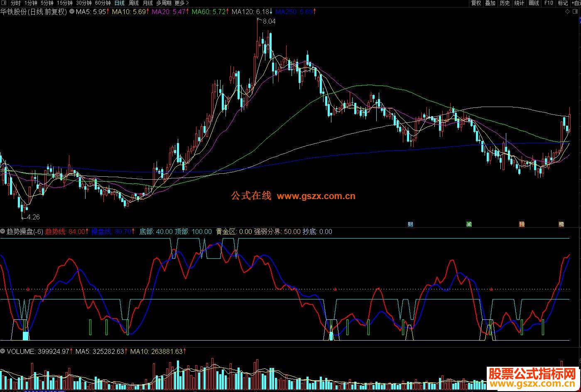Toggle the right side panel icon
The image size is (581, 392).
point(576,12)
